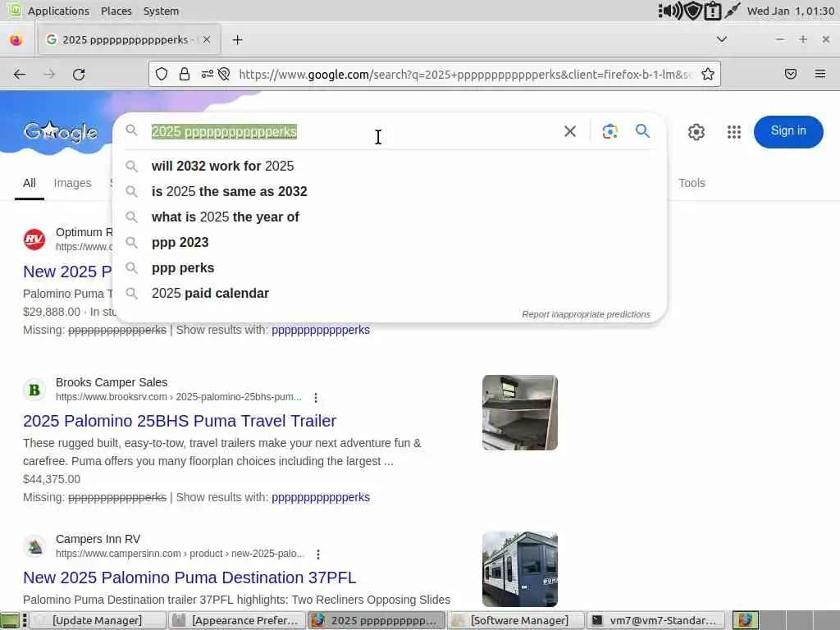Expand the list all tabs chevron
This screenshot has height=630, width=840.
coord(722,39)
